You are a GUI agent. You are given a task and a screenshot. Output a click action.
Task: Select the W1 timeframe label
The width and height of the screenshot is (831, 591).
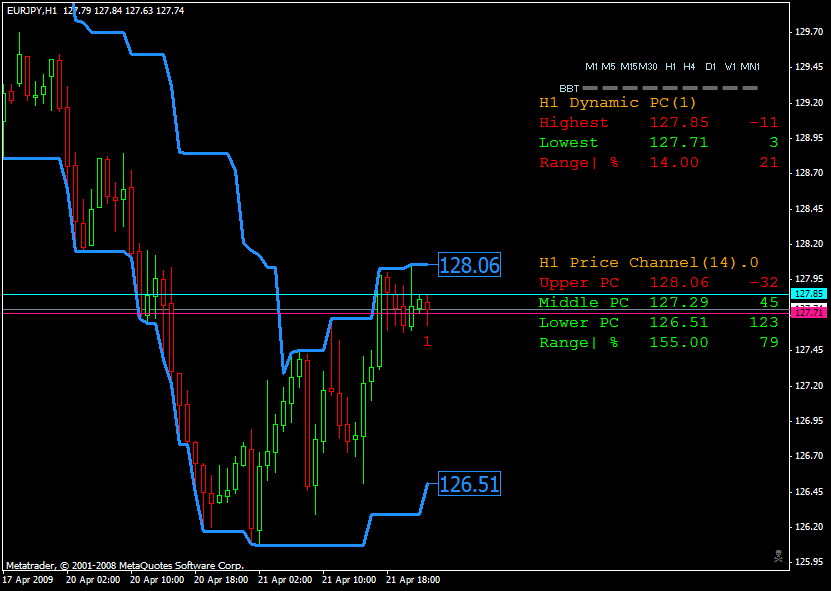point(730,67)
